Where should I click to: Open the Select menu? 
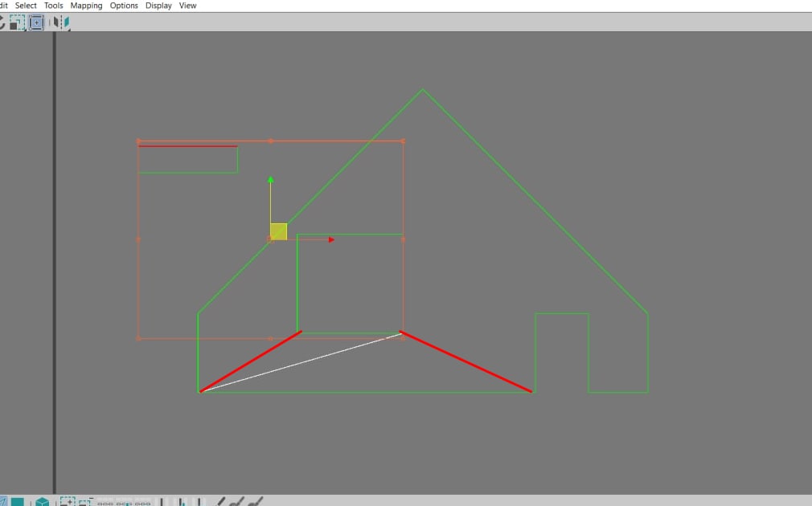point(26,6)
